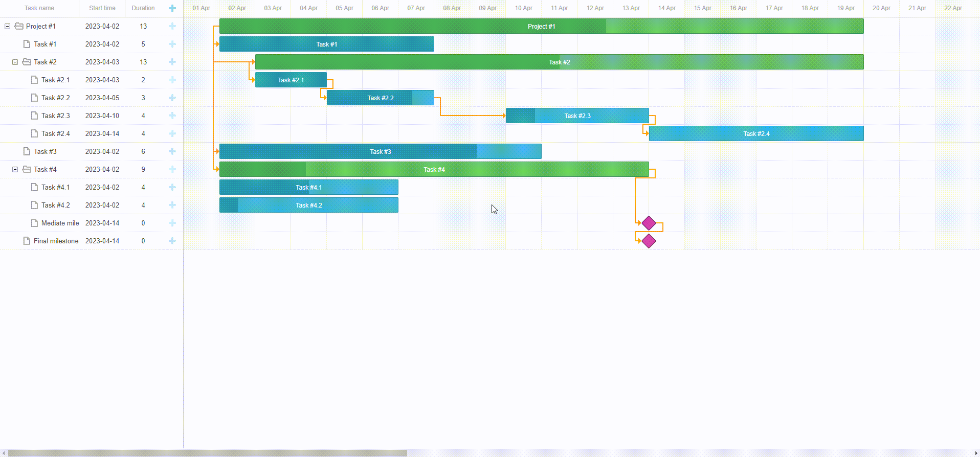Click plus icon in Mediate milestone row
The width and height of the screenshot is (980, 457).
pos(172,223)
